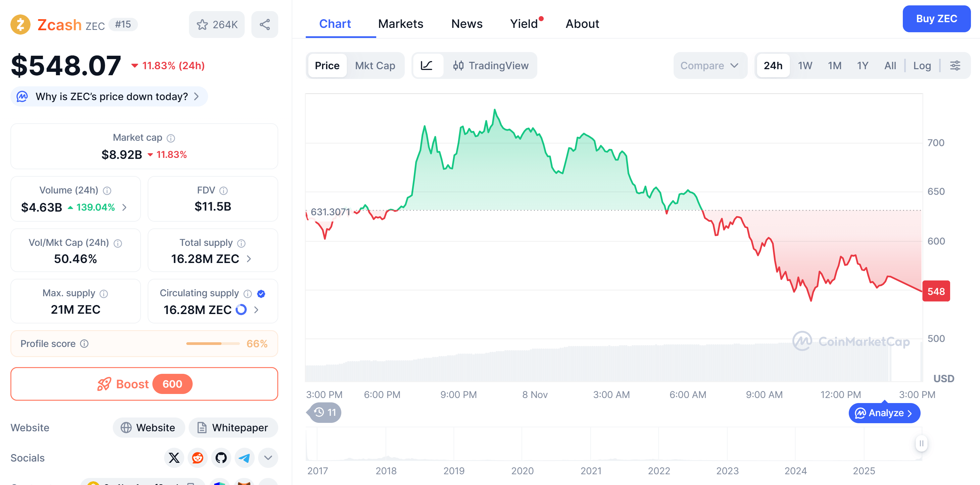The image size is (980, 485).
Task: Open the Whitepaper link
Action: (233, 428)
